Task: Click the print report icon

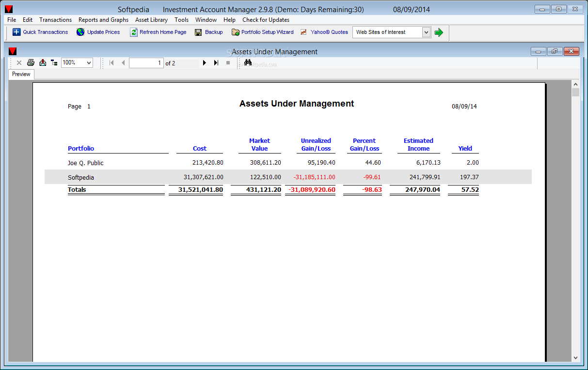Action: pos(31,62)
